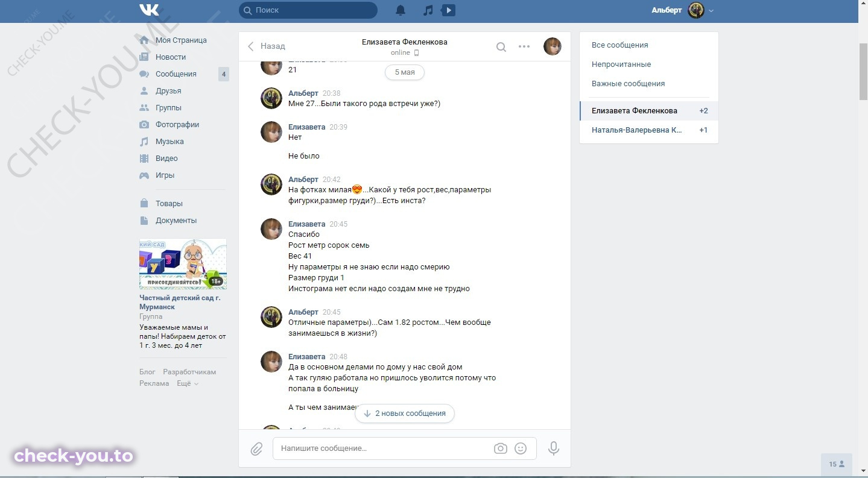The image size is (868, 478).
Task: Open the VK logo home link
Action: (x=149, y=10)
